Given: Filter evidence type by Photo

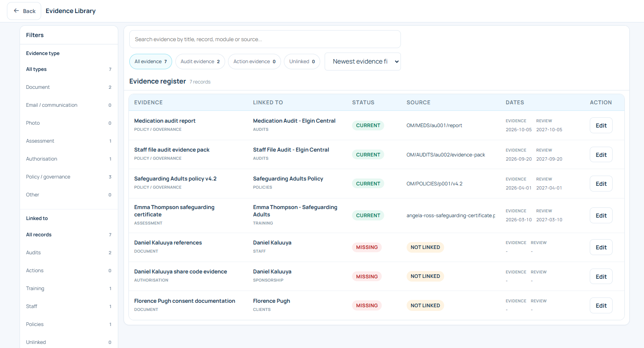Looking at the screenshot, I should point(69,123).
